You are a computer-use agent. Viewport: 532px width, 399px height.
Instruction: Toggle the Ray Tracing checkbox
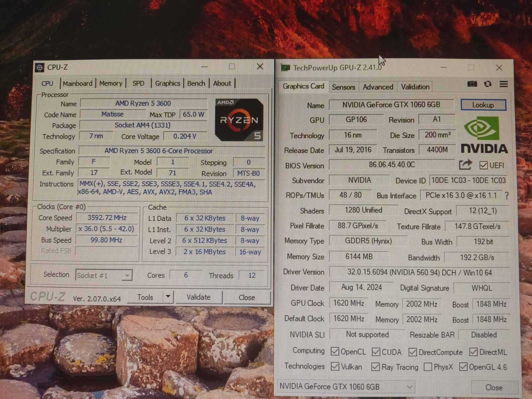(376, 367)
